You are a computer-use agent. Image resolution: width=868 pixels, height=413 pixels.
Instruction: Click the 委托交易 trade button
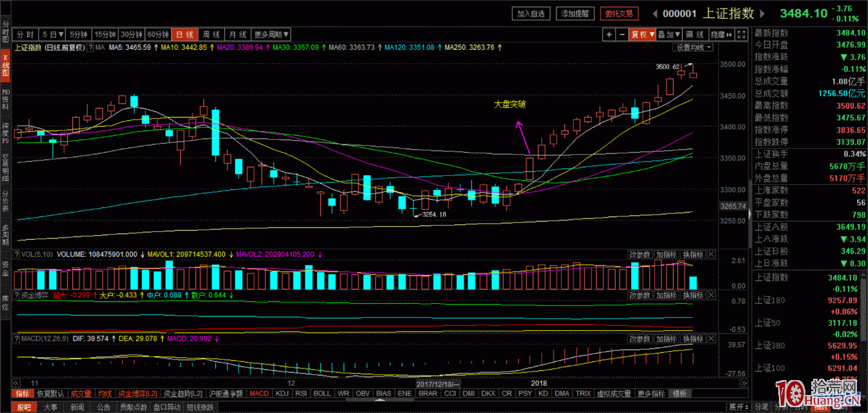[618, 14]
